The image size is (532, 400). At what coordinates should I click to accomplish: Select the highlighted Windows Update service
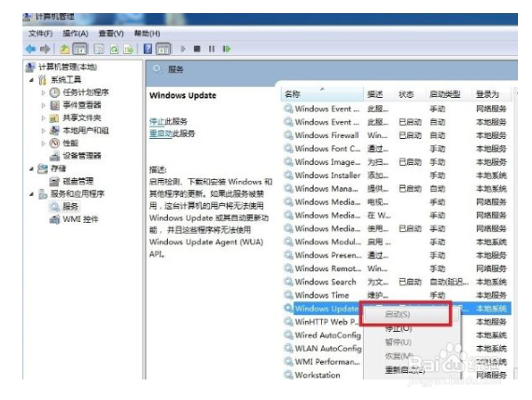327,309
